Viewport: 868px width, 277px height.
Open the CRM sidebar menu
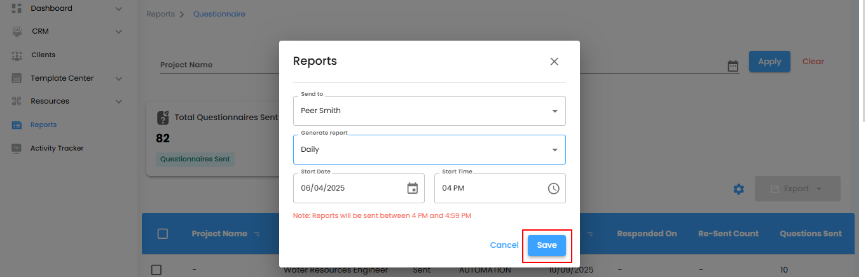(x=118, y=31)
